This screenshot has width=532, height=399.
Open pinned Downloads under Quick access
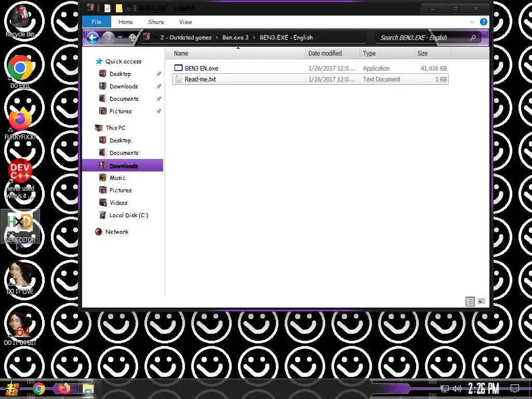119,86
